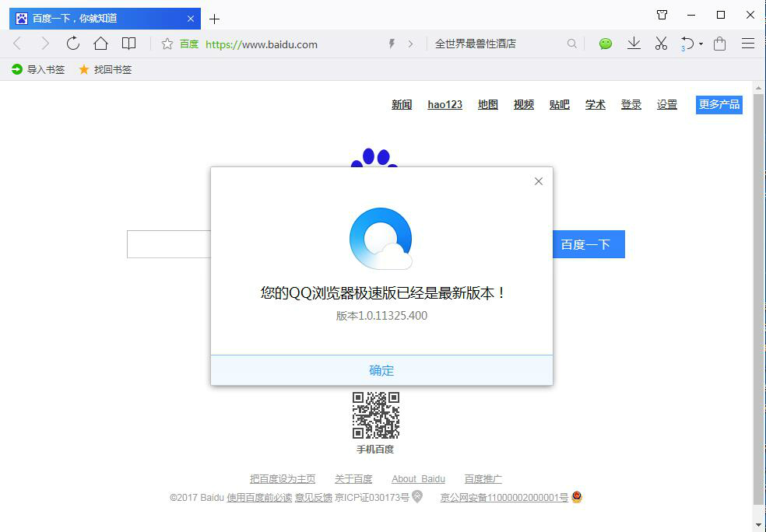Go forward to the next page
Image resolution: width=766 pixels, height=532 pixels.
tap(45, 44)
